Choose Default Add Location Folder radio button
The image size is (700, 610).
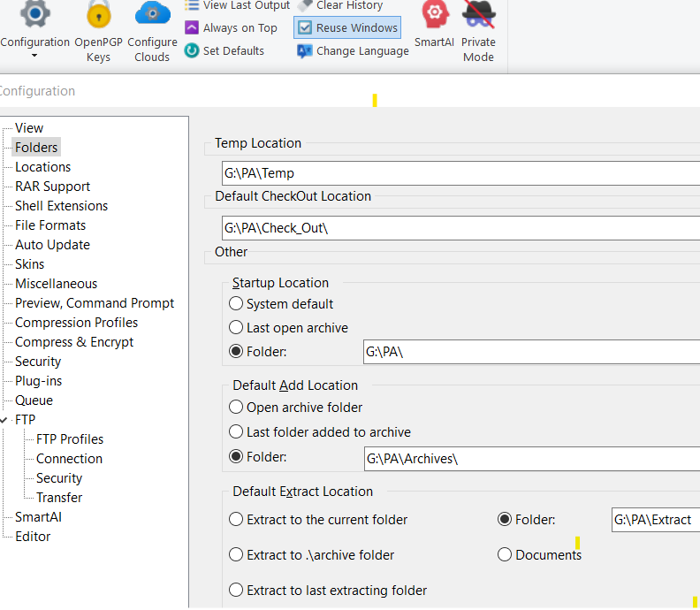[236, 456]
